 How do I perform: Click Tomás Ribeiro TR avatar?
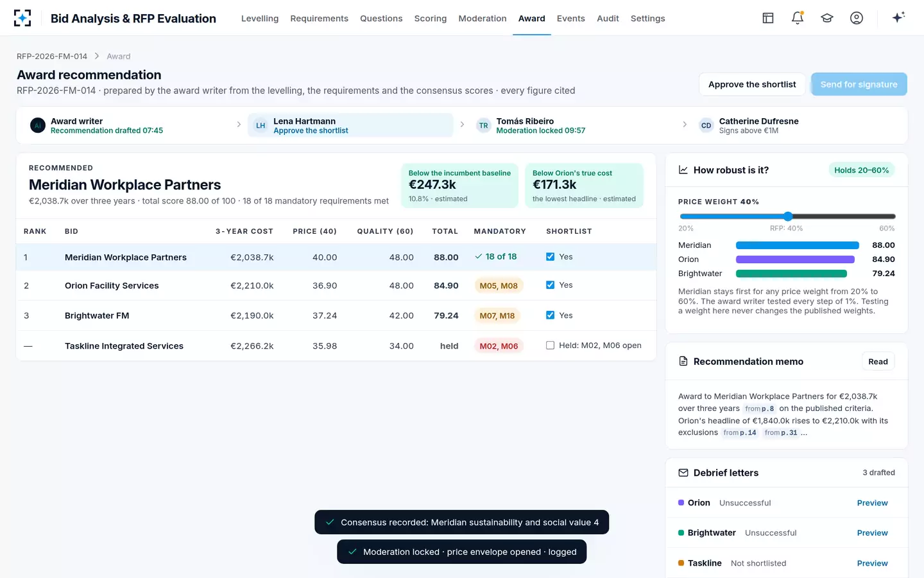[484, 125]
